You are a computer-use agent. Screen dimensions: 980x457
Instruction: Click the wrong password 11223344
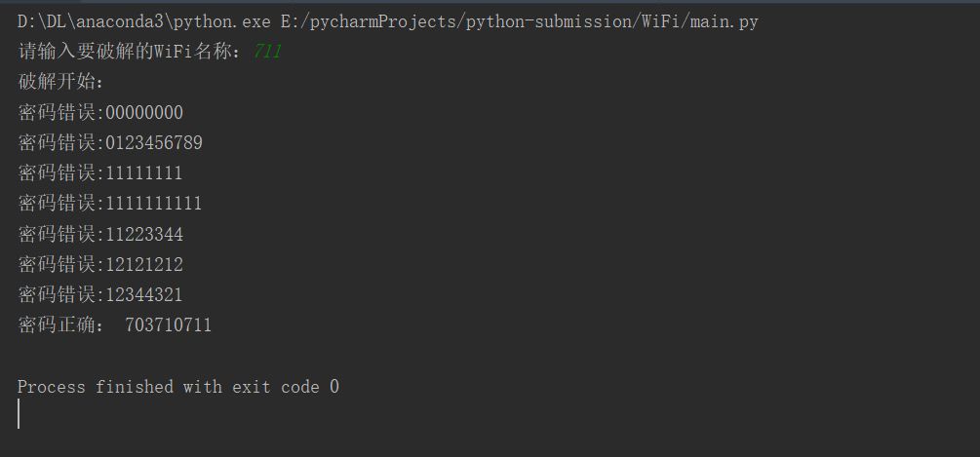click(143, 234)
